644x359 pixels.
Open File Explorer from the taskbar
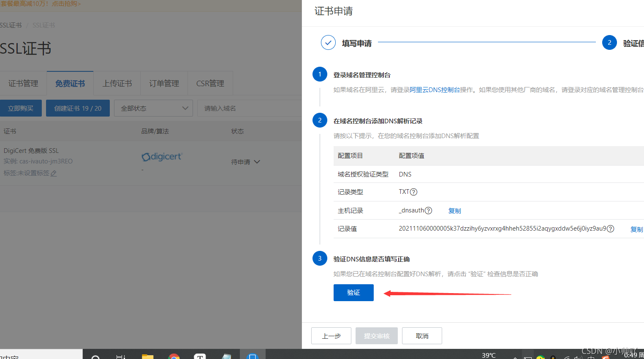(147, 356)
